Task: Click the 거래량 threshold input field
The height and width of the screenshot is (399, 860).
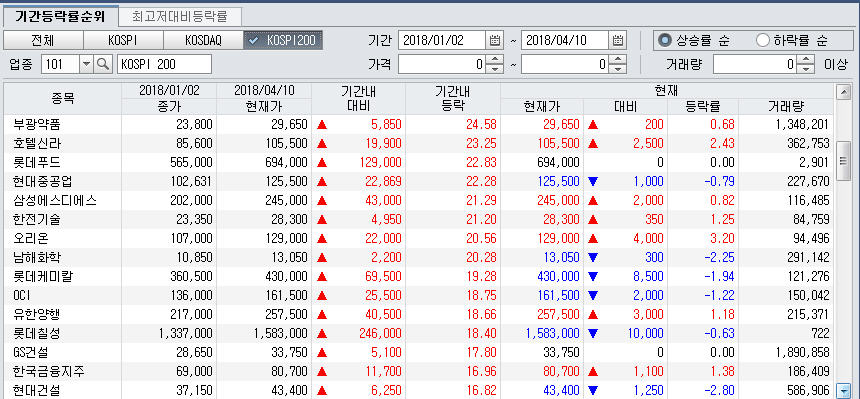Action: (755, 64)
